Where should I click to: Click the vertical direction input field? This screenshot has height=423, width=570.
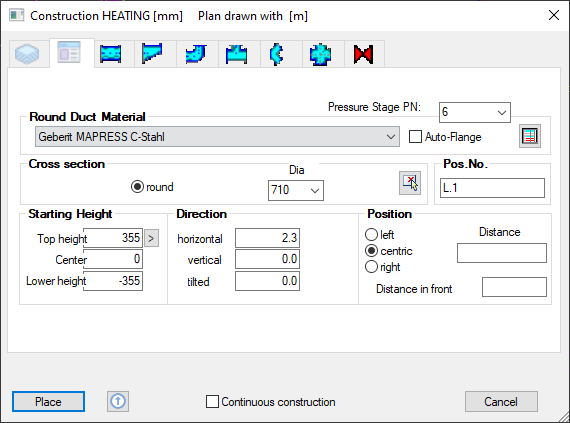(x=268, y=259)
